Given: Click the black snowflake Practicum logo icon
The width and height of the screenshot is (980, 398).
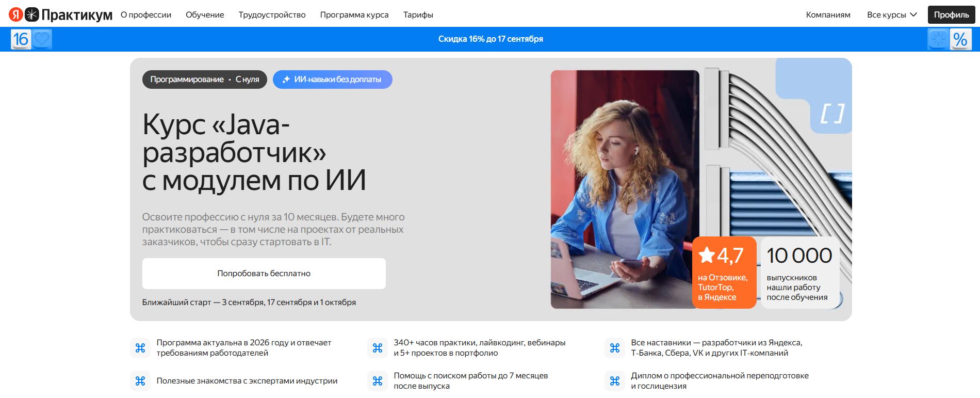Looking at the screenshot, I should tap(32, 14).
